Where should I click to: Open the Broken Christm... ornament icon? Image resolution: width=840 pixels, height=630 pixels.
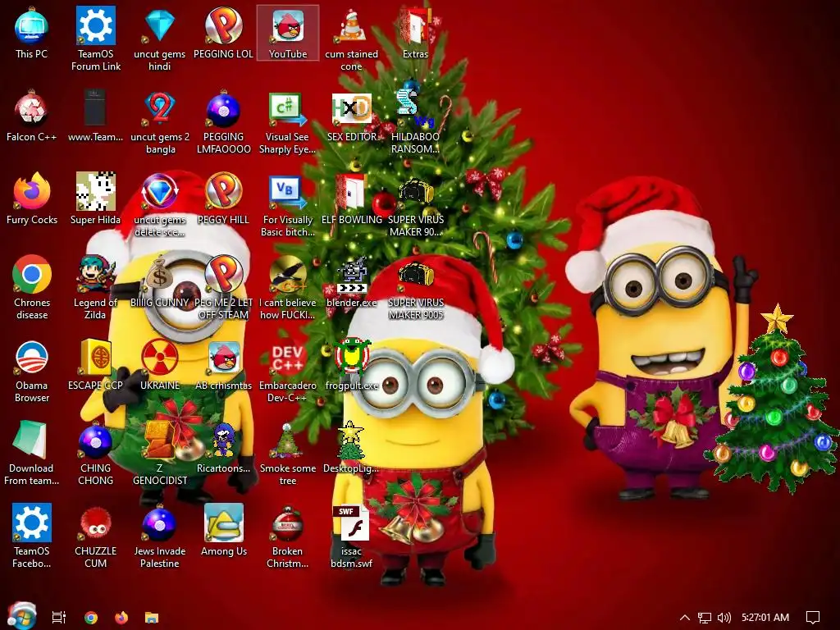[288, 536]
